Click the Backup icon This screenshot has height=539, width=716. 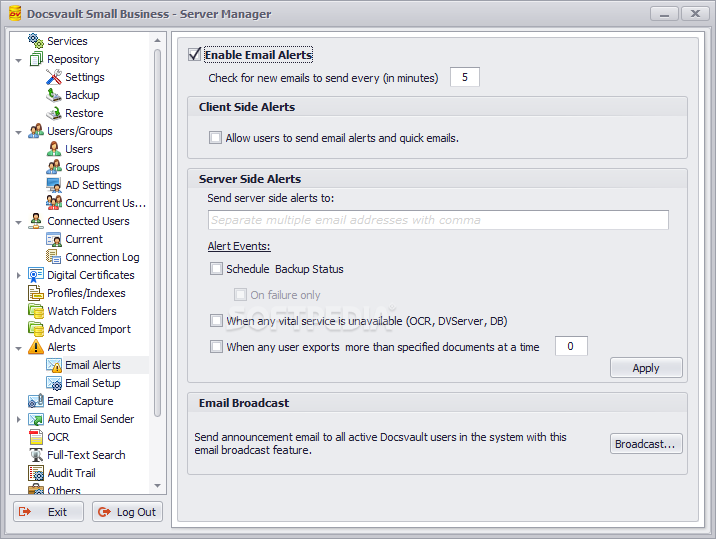tap(54, 95)
